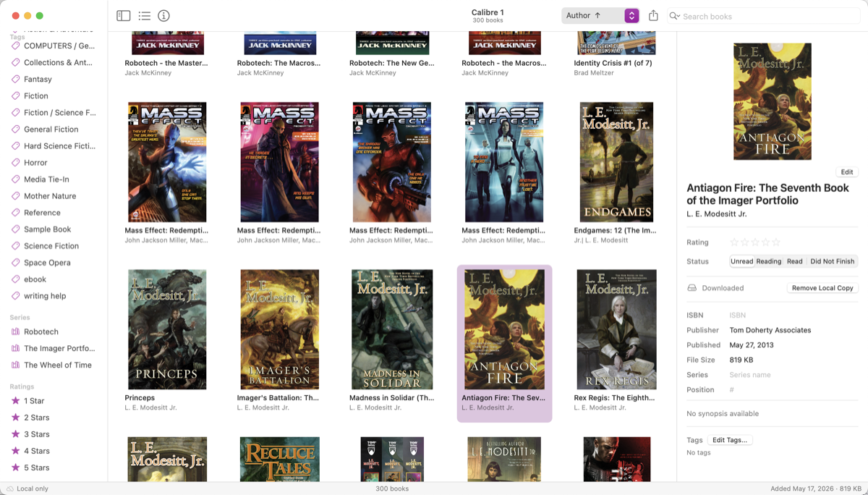The image size is (868, 495).
Task: Click the info inspector icon
Action: click(163, 15)
